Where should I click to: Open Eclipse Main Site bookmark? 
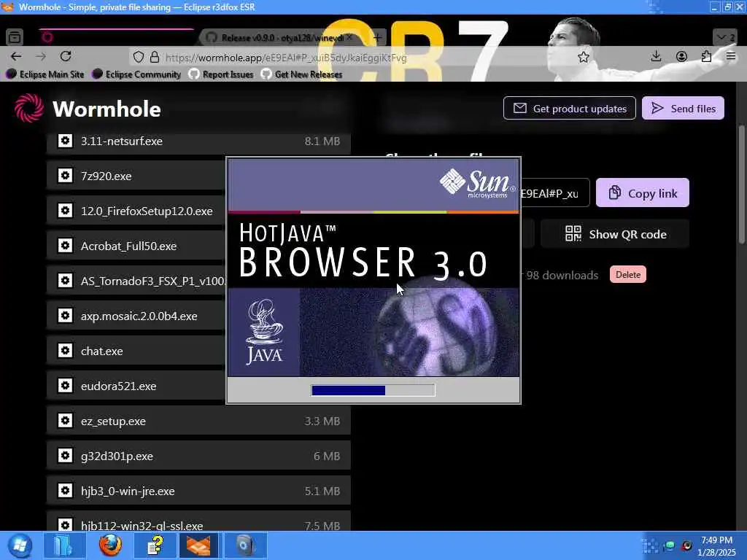point(45,74)
